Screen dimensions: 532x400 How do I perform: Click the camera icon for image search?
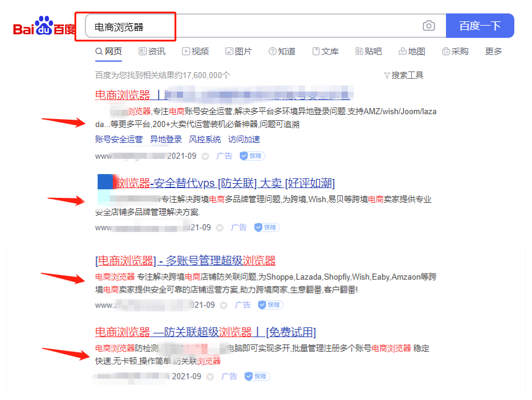click(x=428, y=25)
